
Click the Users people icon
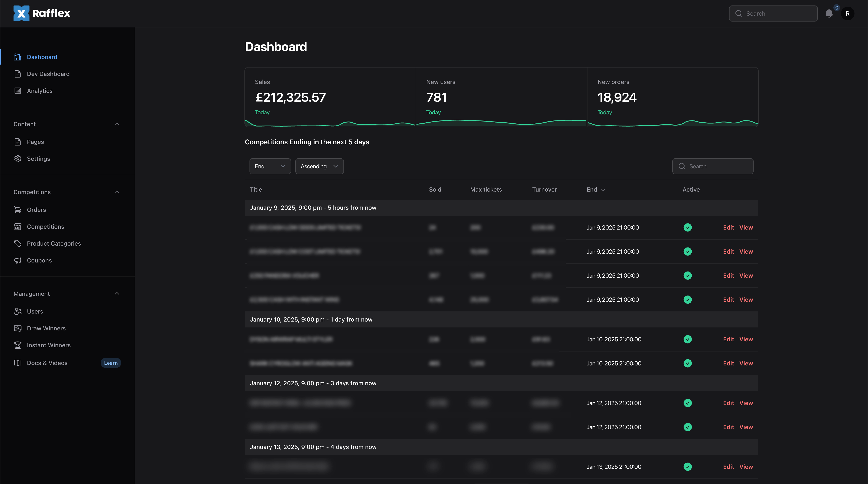point(18,312)
